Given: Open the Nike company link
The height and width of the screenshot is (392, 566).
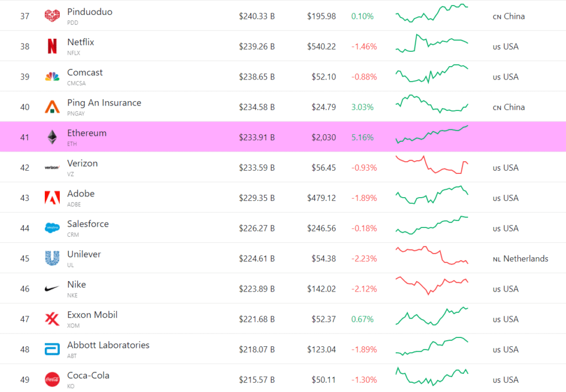Looking at the screenshot, I should click(76, 284).
